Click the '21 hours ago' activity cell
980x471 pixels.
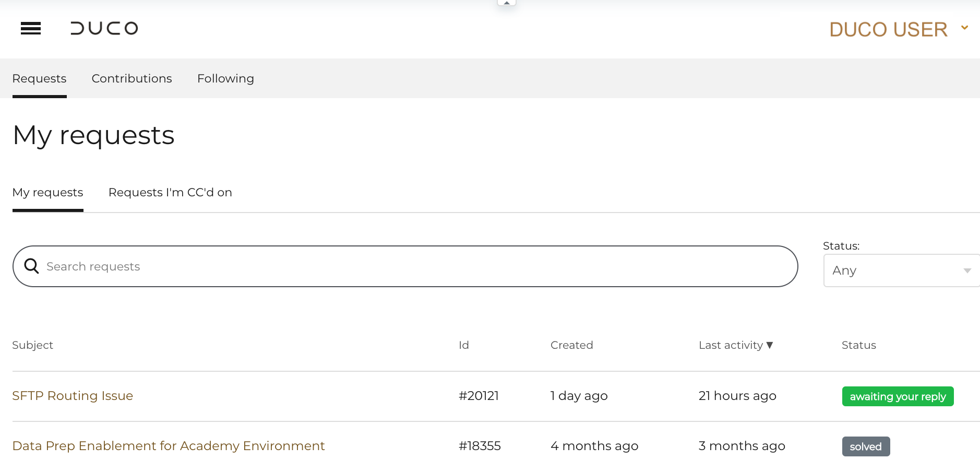click(x=737, y=396)
